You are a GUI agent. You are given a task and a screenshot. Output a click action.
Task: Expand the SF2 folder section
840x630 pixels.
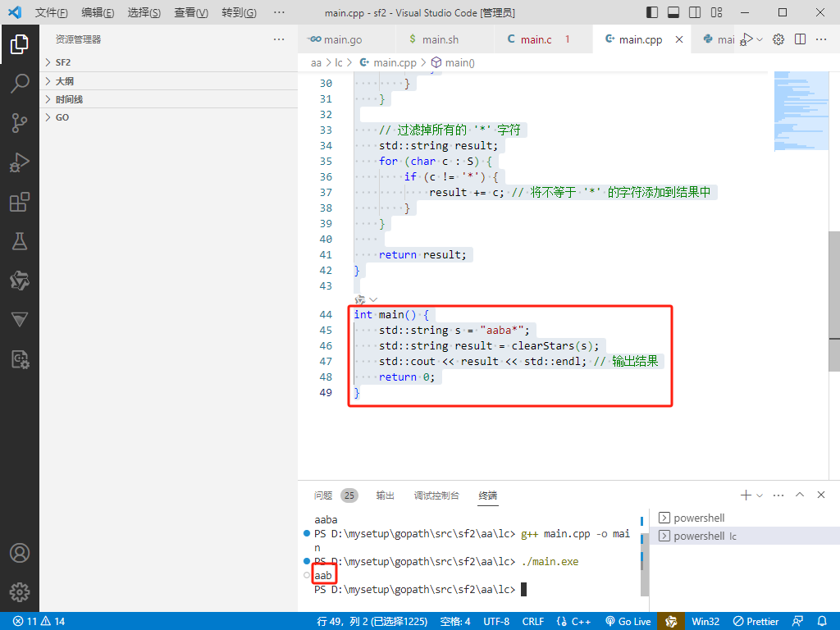[169, 62]
